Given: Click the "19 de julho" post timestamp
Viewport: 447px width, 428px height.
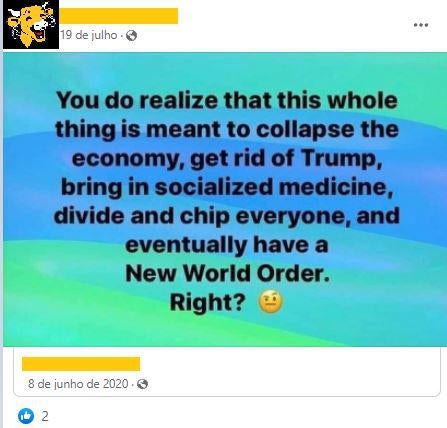Looking at the screenshot, I should (x=89, y=35).
